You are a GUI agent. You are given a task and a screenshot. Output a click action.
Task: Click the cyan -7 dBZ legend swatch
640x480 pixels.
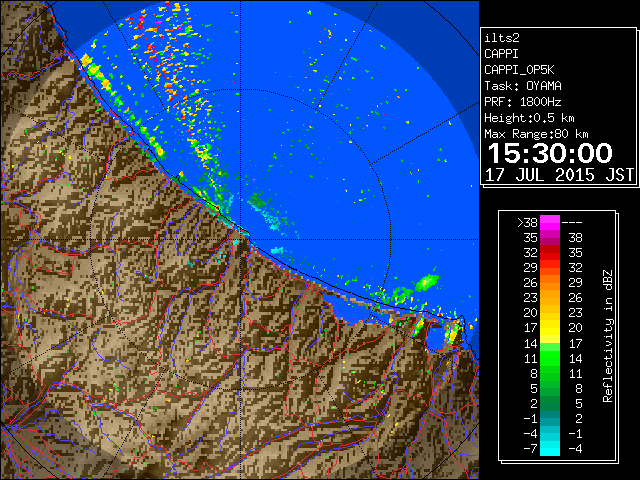coord(550,448)
